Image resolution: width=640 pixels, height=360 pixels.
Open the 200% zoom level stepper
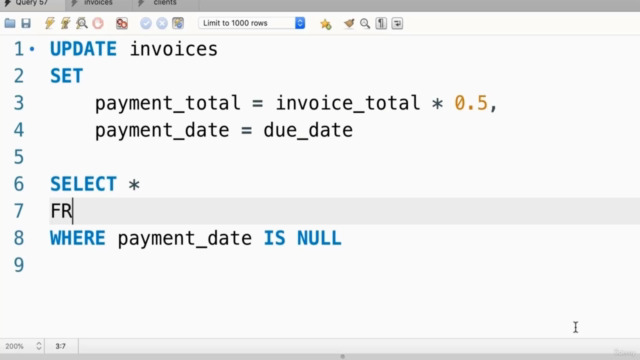(39, 346)
